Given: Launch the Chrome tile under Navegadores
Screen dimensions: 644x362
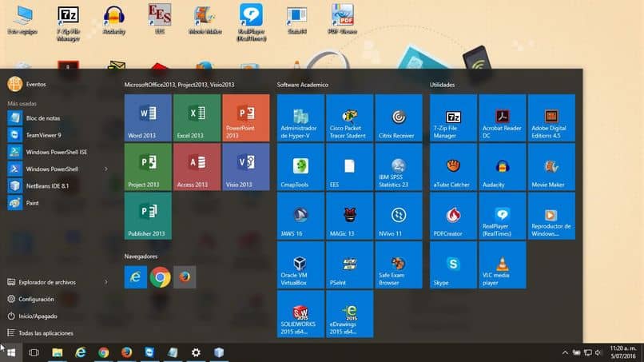Looking at the screenshot, I should pos(160,277).
